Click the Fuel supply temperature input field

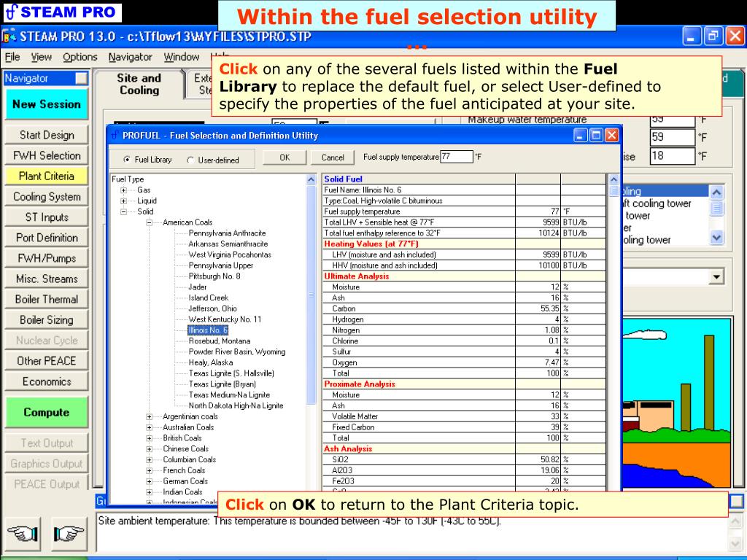pos(457,157)
